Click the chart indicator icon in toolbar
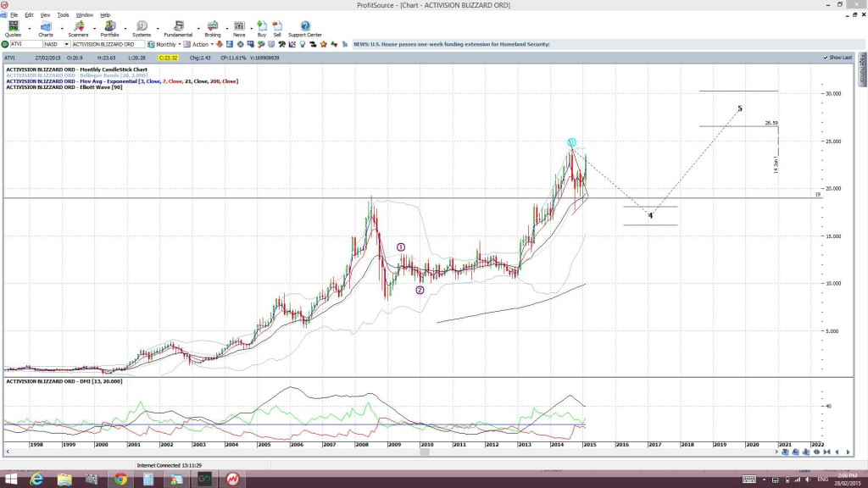The height and width of the screenshot is (488, 868). [292, 44]
